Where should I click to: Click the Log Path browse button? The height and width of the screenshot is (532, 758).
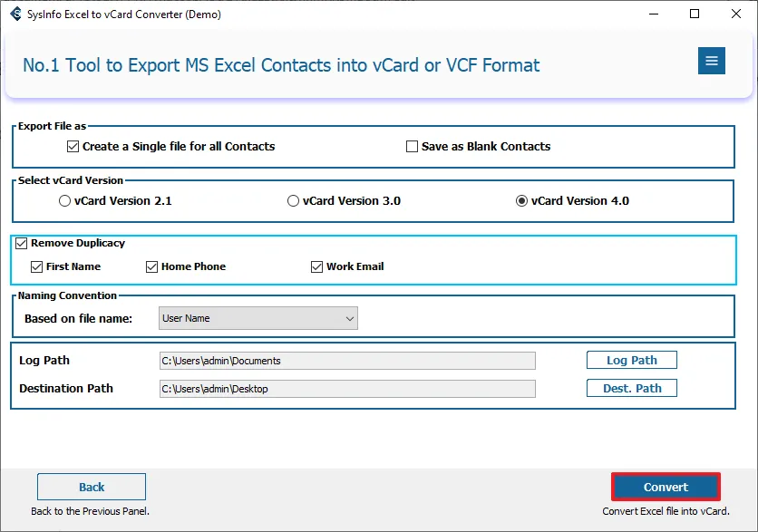[x=631, y=360]
